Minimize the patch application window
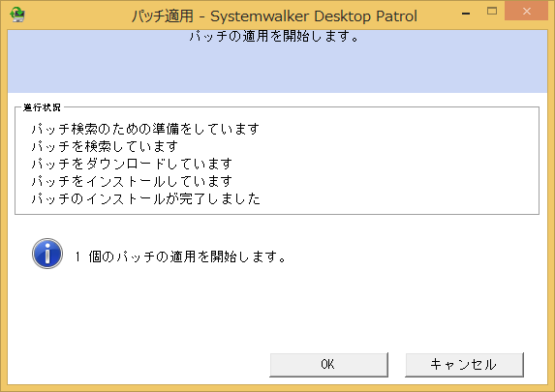The height and width of the screenshot is (392, 555). coord(466,14)
